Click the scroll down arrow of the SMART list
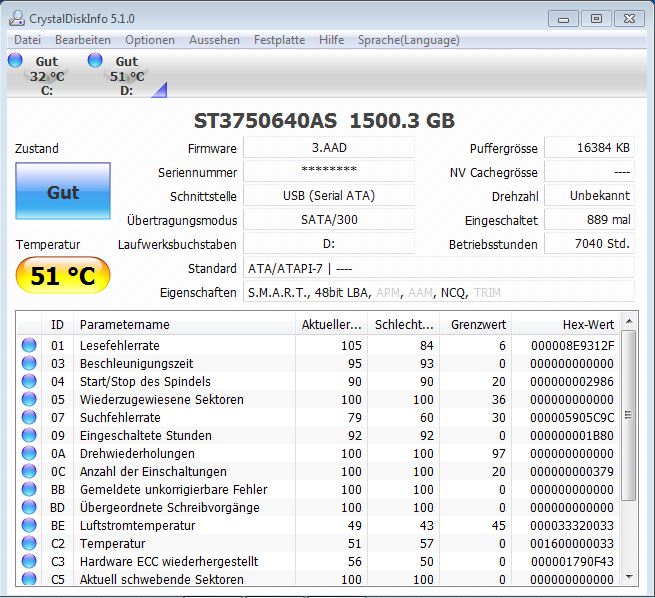 click(629, 578)
